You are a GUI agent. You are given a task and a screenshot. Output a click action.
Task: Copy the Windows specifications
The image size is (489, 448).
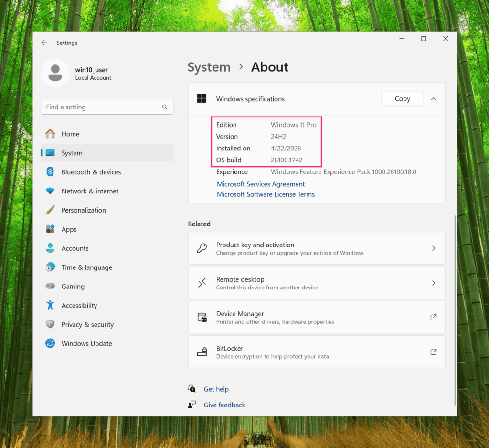point(402,98)
